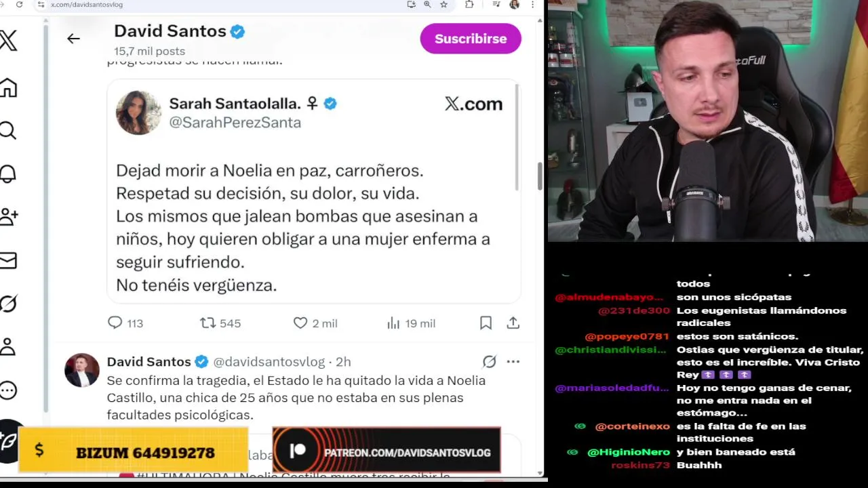Expand the More circle menu in sidebar
868x488 pixels.
click(x=7, y=390)
